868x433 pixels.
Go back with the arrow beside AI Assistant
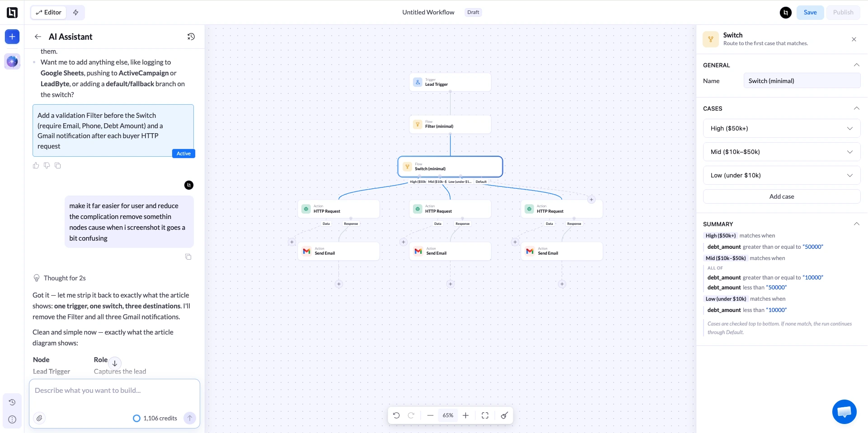point(38,37)
